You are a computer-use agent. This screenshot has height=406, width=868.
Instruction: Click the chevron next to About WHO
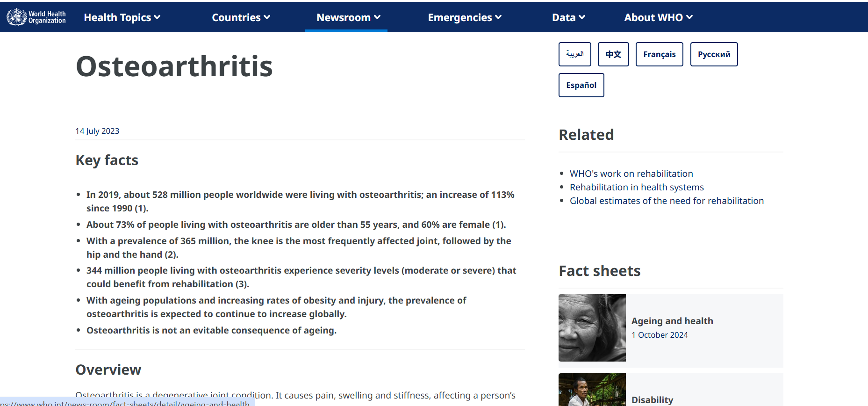[689, 17]
